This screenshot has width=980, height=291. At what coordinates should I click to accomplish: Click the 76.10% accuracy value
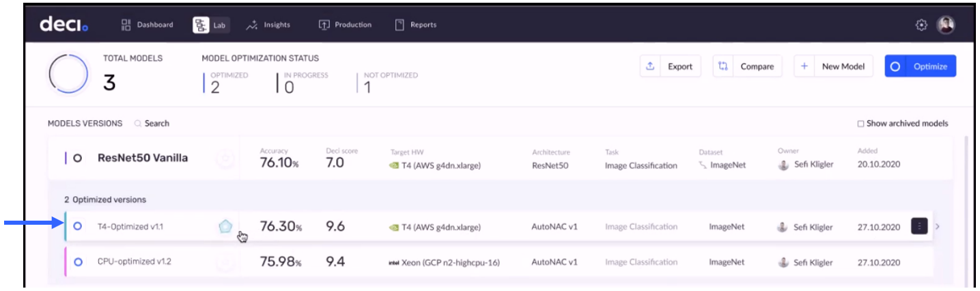coord(280,163)
